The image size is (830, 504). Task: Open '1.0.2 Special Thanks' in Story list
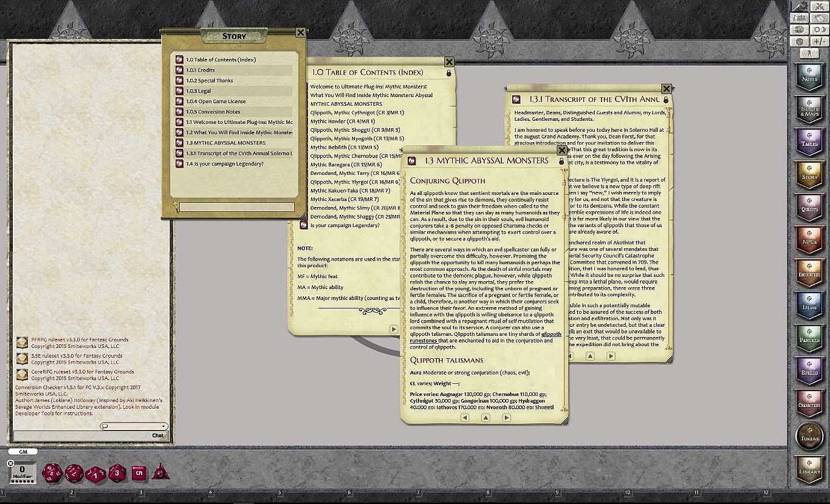coord(234,80)
